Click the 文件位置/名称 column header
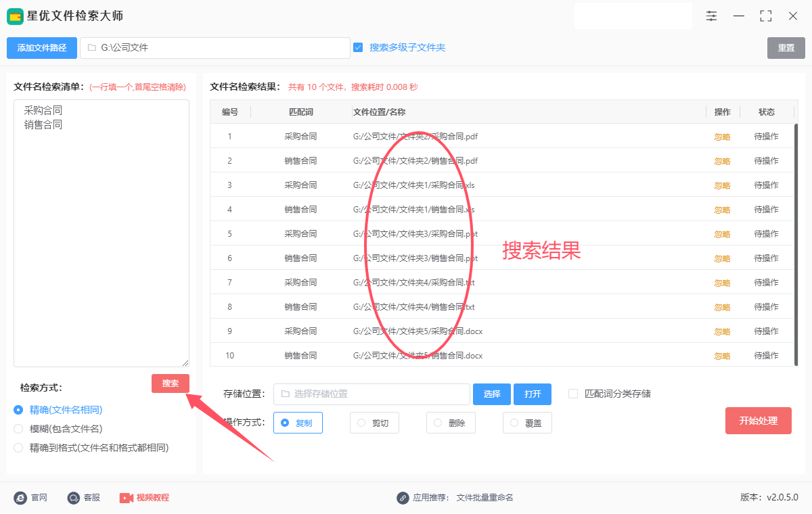812x514 pixels. 379,112
